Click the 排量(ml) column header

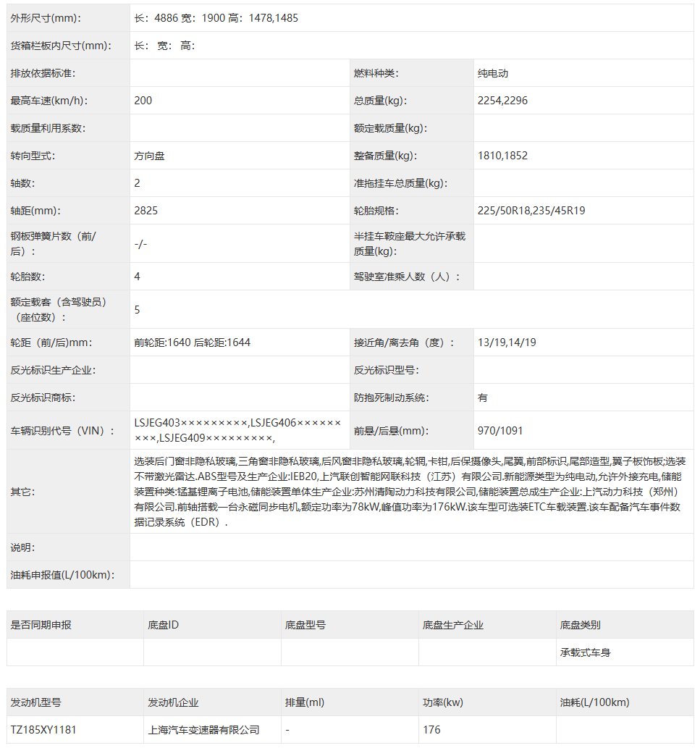(x=305, y=702)
